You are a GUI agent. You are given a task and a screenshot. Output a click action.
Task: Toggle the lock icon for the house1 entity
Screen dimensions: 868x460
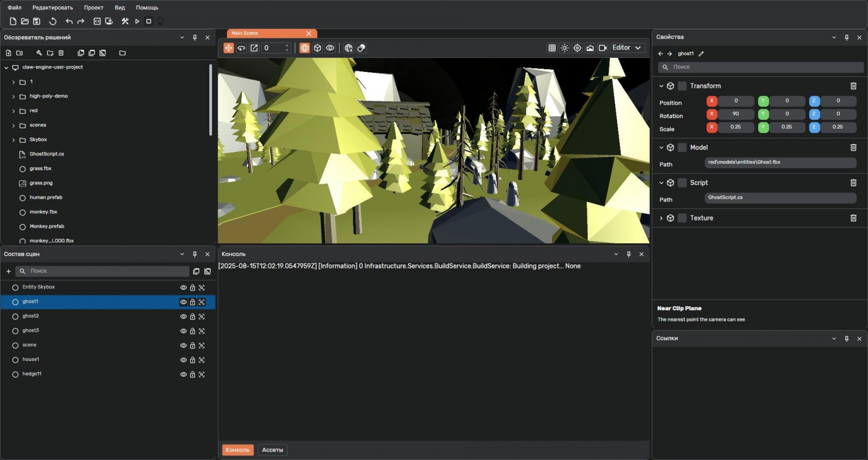[x=193, y=360]
